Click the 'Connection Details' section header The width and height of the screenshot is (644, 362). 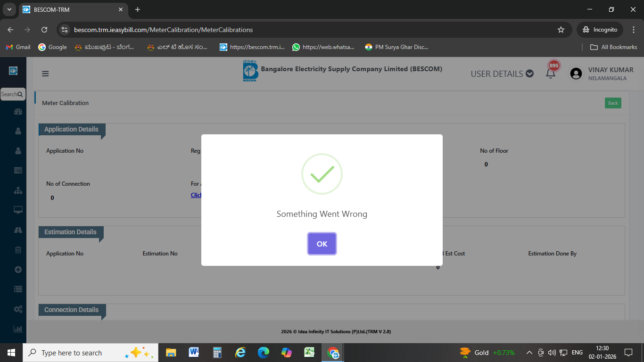(71, 310)
